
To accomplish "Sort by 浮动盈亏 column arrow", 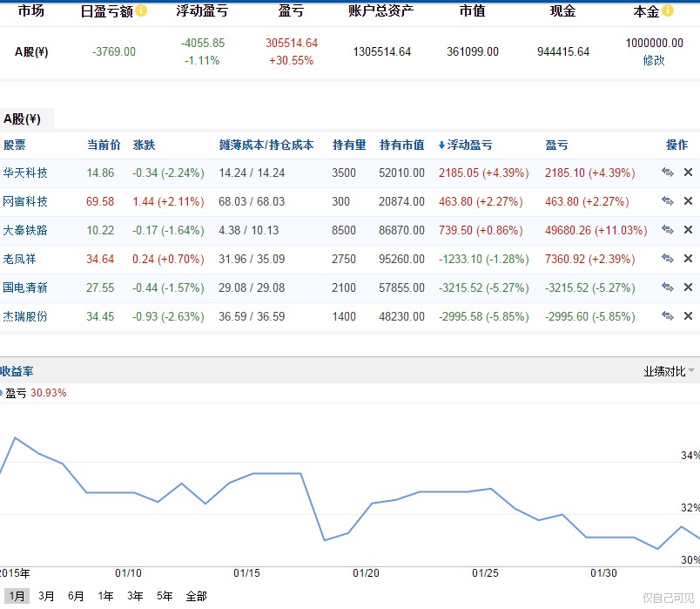I will point(441,145).
